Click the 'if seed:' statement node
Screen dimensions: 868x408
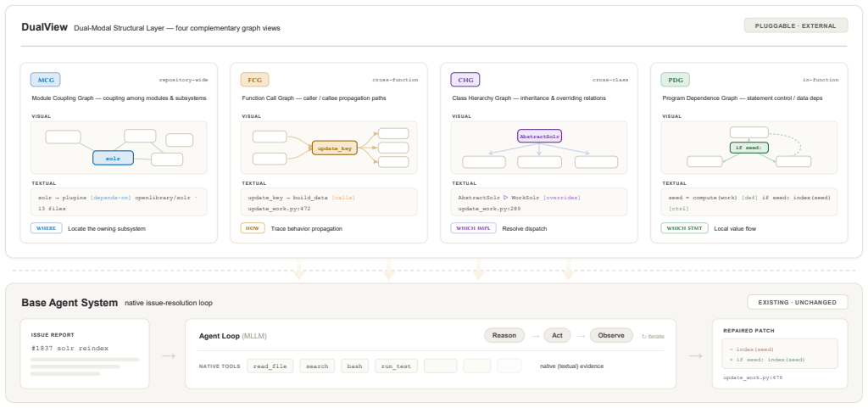749,148
